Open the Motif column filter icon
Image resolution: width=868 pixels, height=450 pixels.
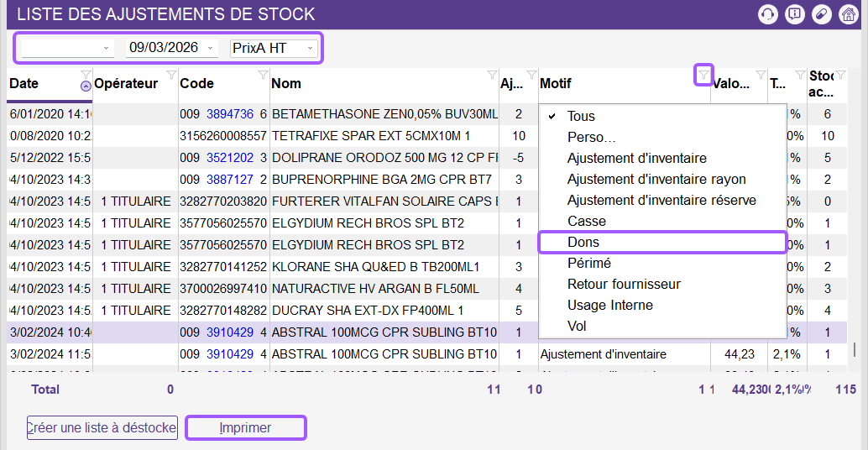pyautogui.click(x=703, y=75)
